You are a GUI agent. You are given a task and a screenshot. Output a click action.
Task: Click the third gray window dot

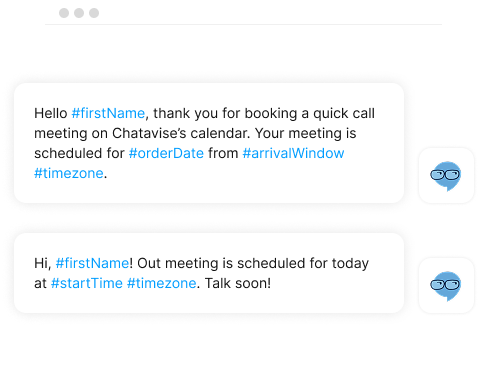pos(94,13)
